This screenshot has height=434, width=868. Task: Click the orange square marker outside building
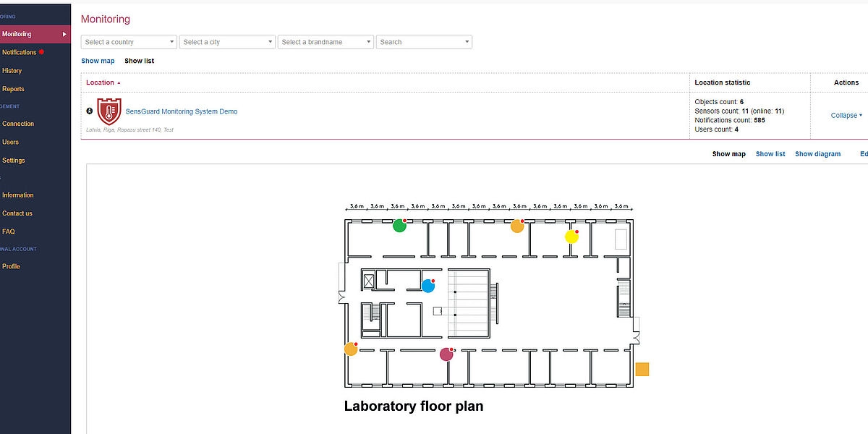click(x=642, y=370)
